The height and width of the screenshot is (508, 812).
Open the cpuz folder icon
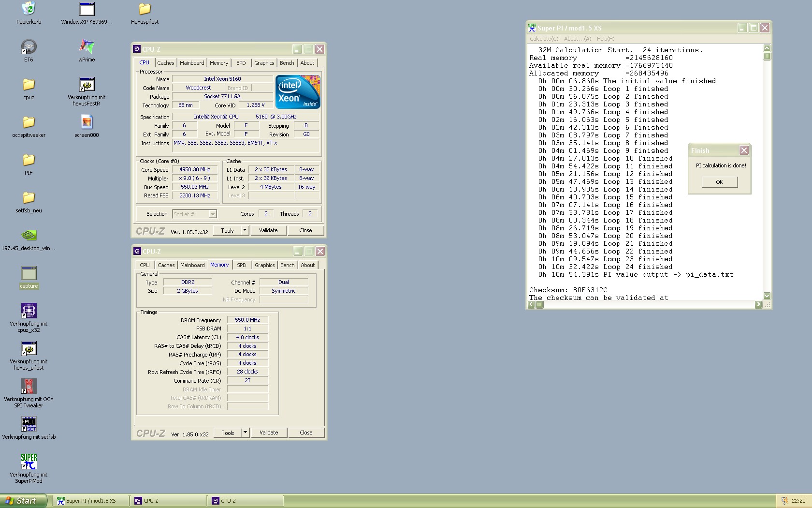pos(29,84)
